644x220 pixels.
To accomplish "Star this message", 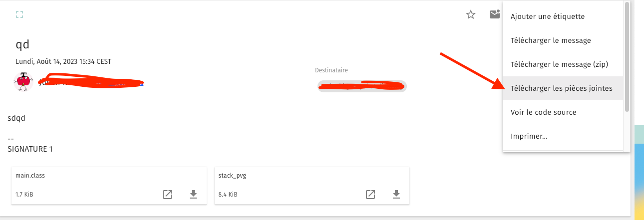I will pyautogui.click(x=470, y=14).
